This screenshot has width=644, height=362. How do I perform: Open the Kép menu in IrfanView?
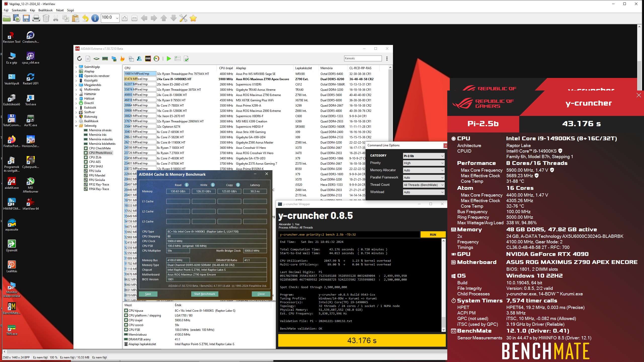click(x=32, y=10)
